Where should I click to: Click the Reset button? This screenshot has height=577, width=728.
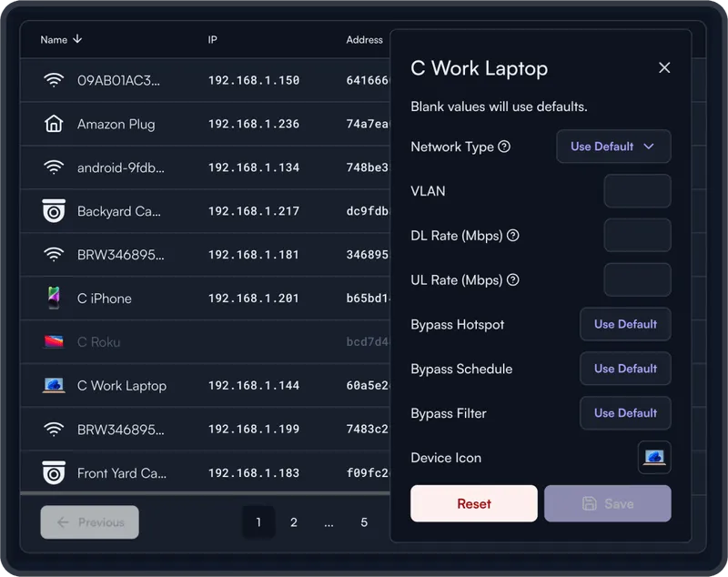474,503
